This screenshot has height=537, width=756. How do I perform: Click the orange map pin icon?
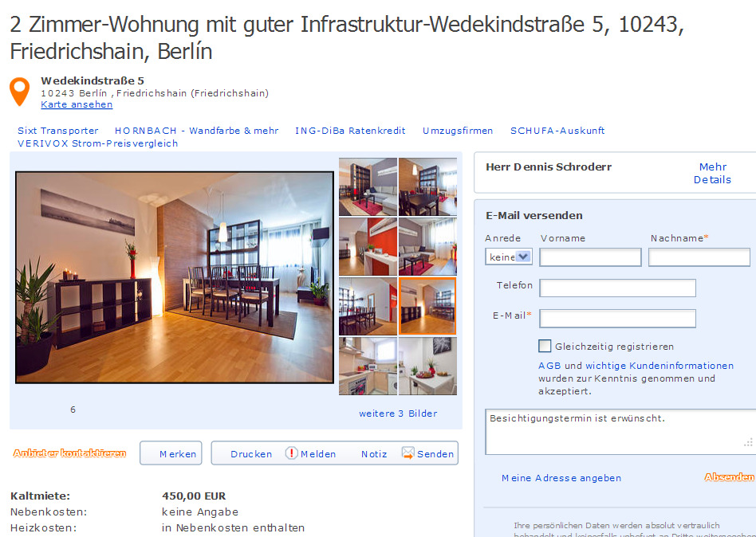pos(20,92)
